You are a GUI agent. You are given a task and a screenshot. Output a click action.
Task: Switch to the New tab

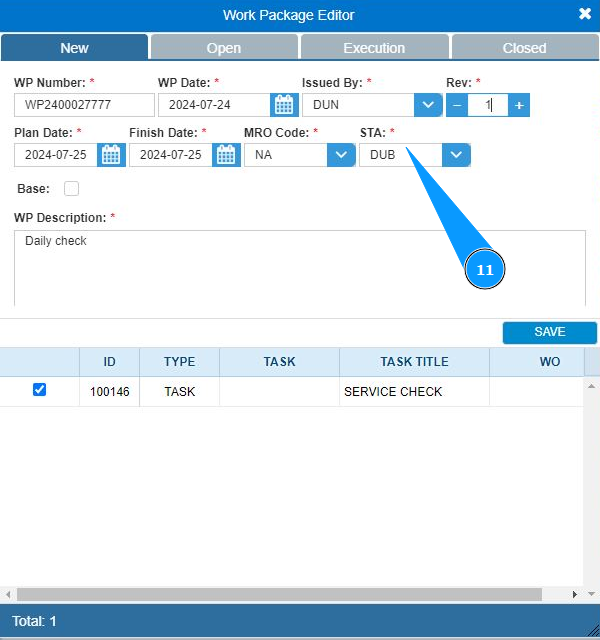(x=74, y=47)
